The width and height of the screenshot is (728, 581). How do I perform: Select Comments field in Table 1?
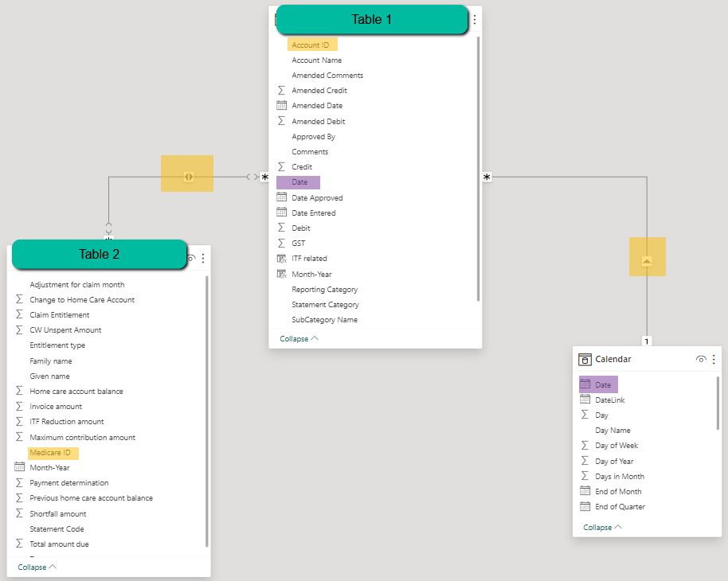click(310, 152)
